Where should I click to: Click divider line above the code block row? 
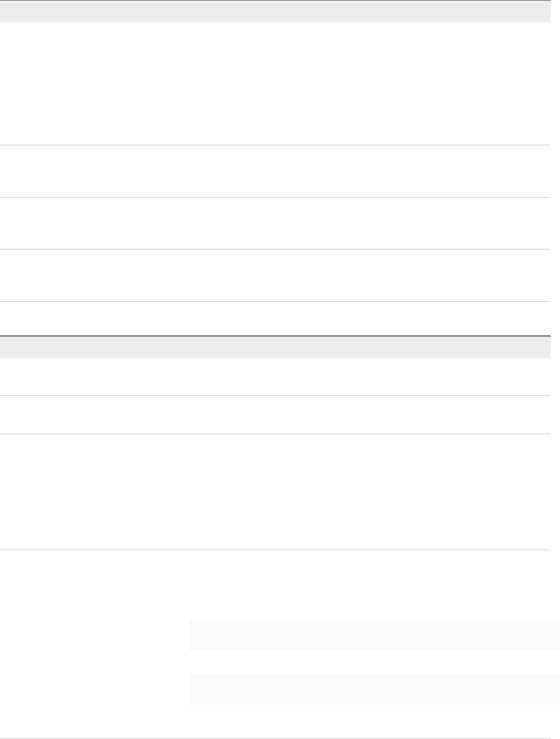pyautogui.click(x=275, y=550)
